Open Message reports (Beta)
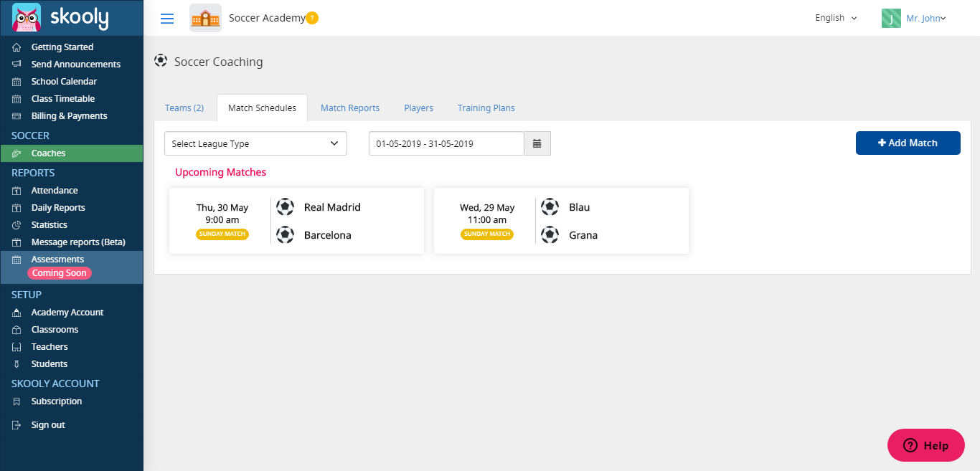Screen dimensions: 980x471 78,242
